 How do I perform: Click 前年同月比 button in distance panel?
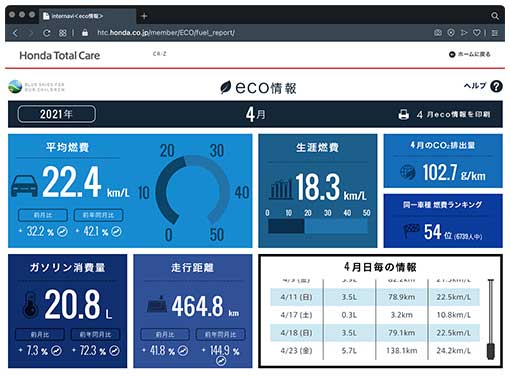221,334
